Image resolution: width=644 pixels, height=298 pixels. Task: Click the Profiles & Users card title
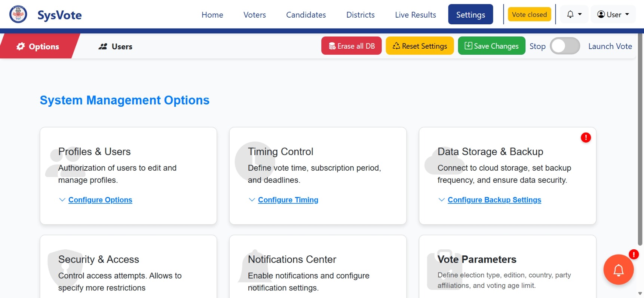(94, 152)
